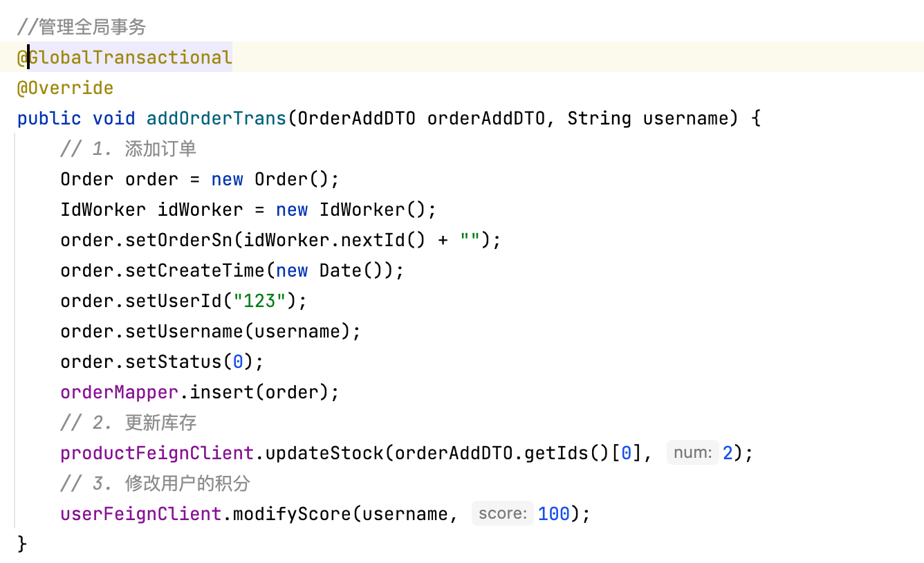The height and width of the screenshot is (563, 924).
Task: Click the 'void' keyword
Action: 114,118
